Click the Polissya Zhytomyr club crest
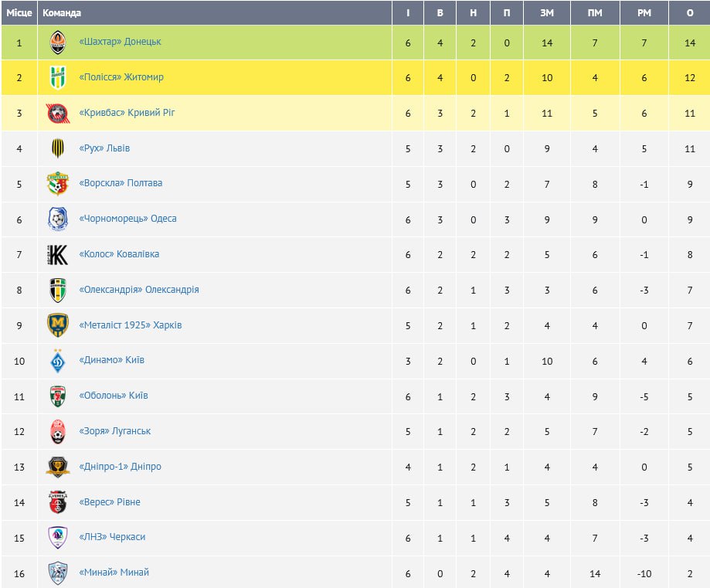The image size is (710, 588). point(58,78)
